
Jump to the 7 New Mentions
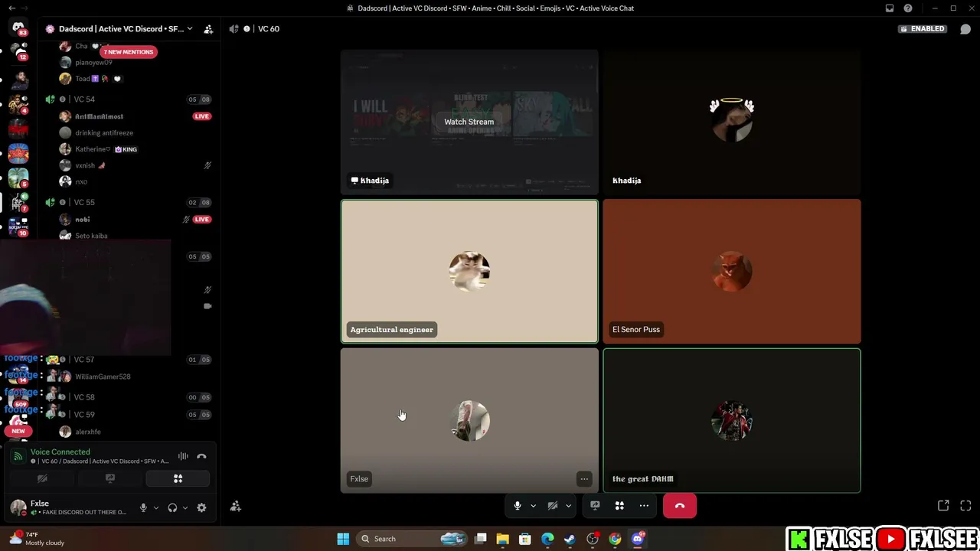pyautogui.click(x=129, y=52)
